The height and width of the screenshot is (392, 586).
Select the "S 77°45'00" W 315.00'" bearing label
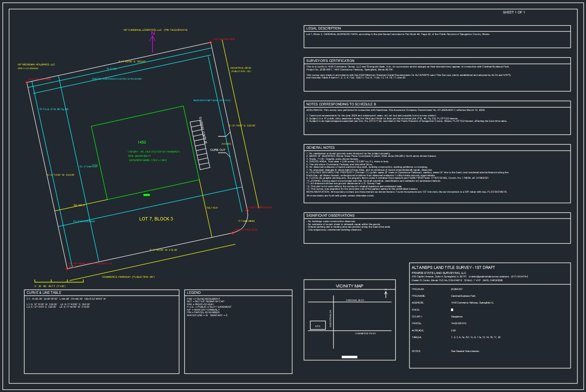[164, 250]
